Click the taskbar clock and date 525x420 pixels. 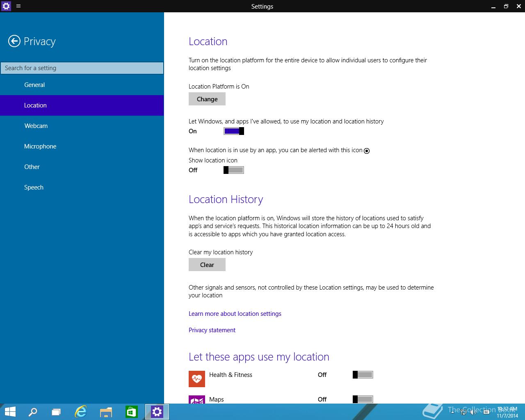507,412
